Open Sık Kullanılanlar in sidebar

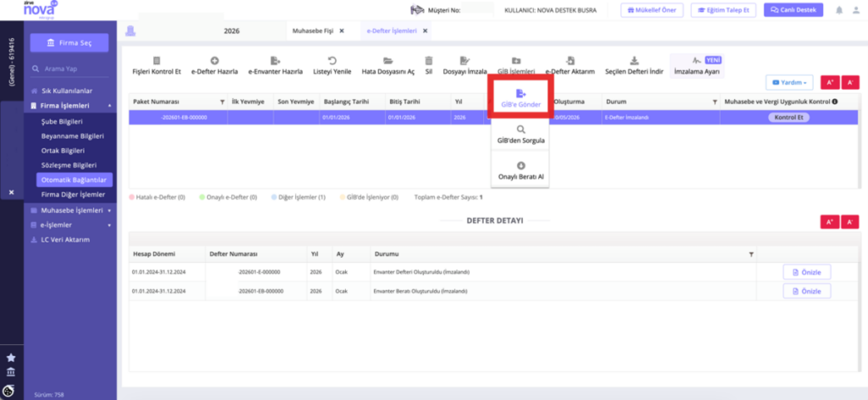click(67, 91)
